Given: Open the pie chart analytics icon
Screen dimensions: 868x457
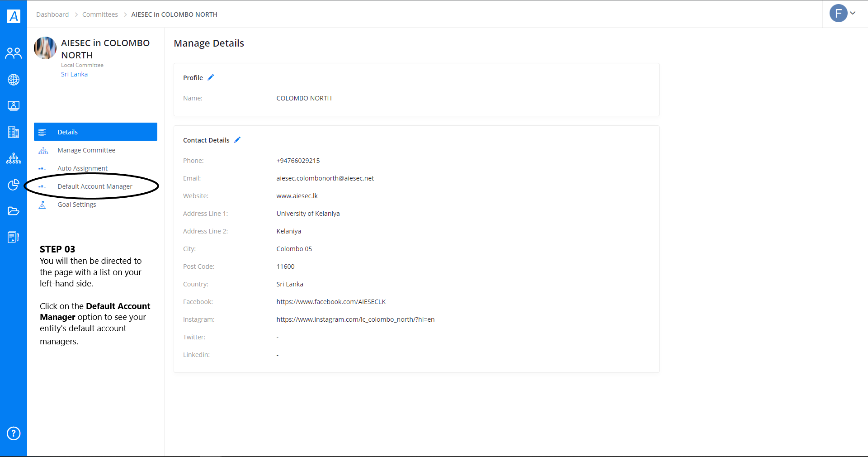Looking at the screenshot, I should (14, 185).
